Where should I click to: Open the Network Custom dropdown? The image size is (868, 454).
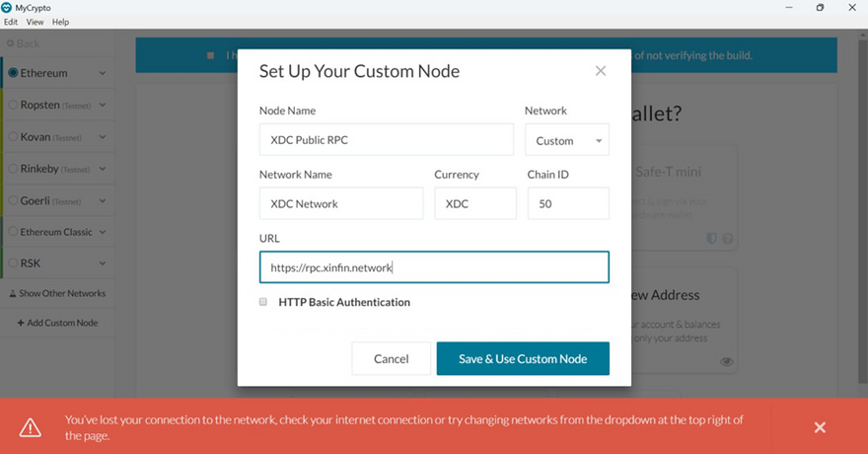566,140
